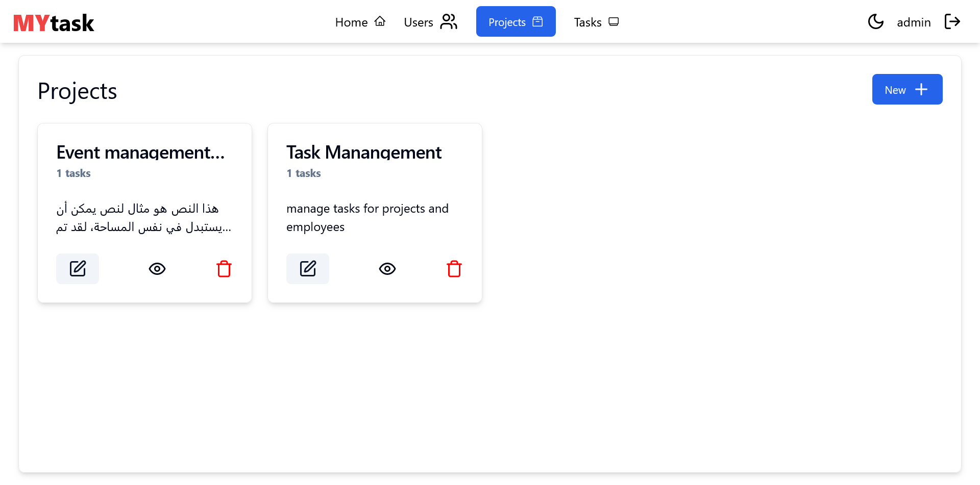Click the Event management project title
The height and width of the screenshot is (485, 980).
pyautogui.click(x=140, y=152)
